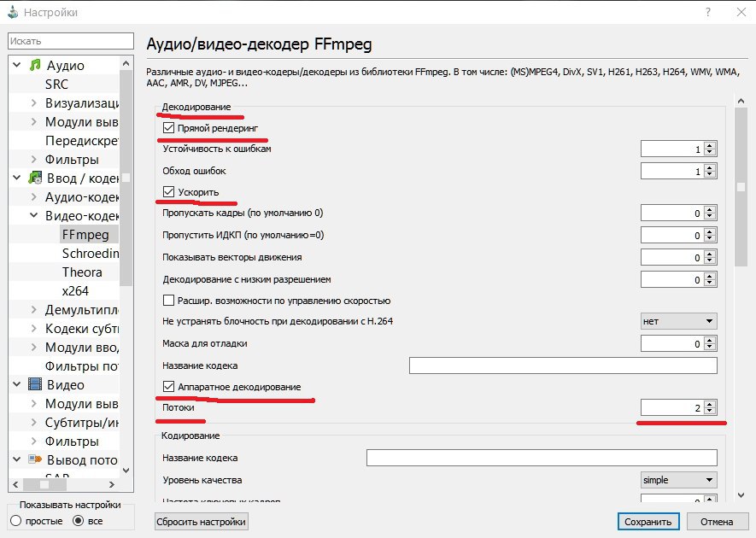
Task: Increase Пропускать кадры value
Action: tap(710, 209)
